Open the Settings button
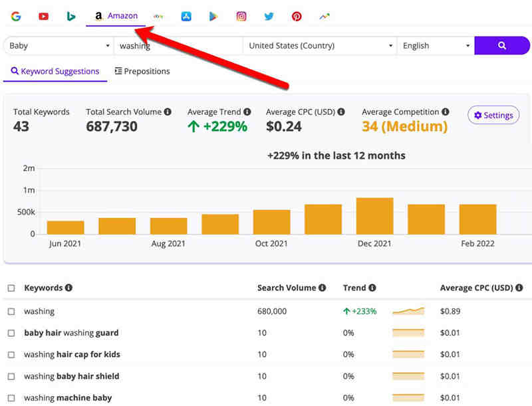 (493, 115)
